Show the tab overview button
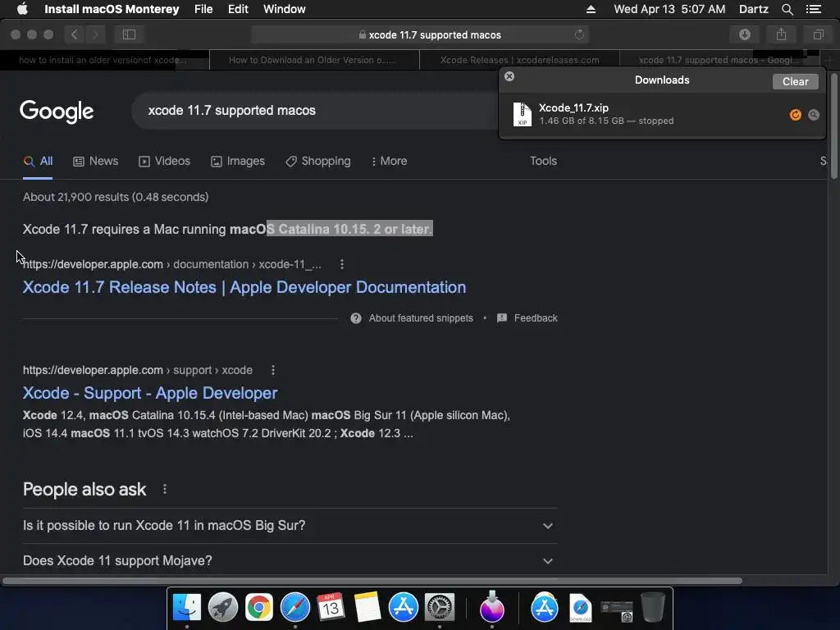The height and width of the screenshot is (630, 840). pyautogui.click(x=818, y=34)
